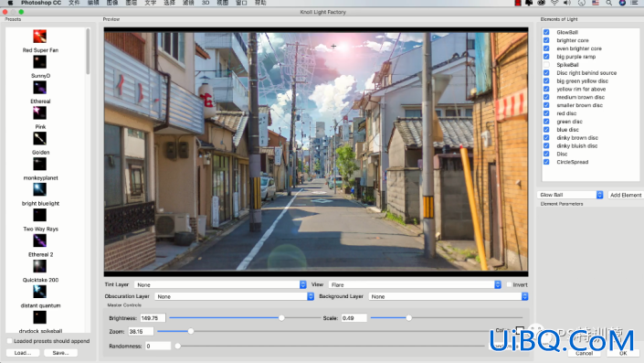Open Spotlight search in menu bar

point(609,3)
